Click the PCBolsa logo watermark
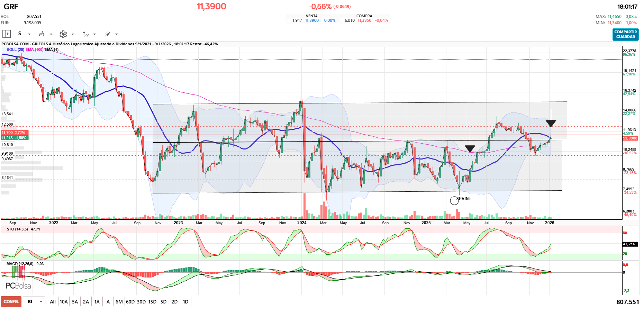The width and height of the screenshot is (644, 309). (x=18, y=286)
